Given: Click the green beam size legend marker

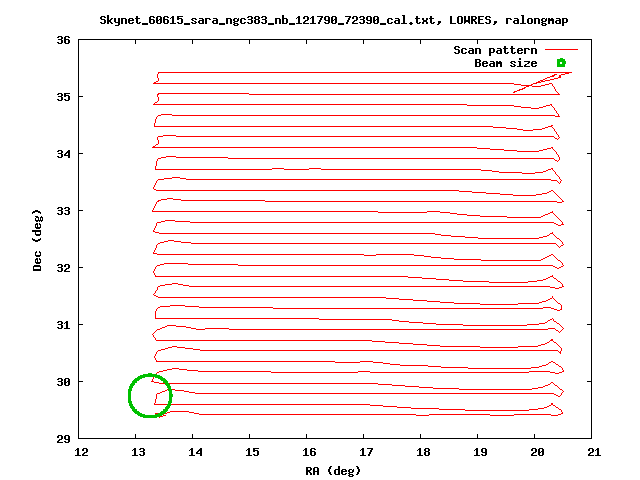Looking at the screenshot, I should pyautogui.click(x=561, y=63).
